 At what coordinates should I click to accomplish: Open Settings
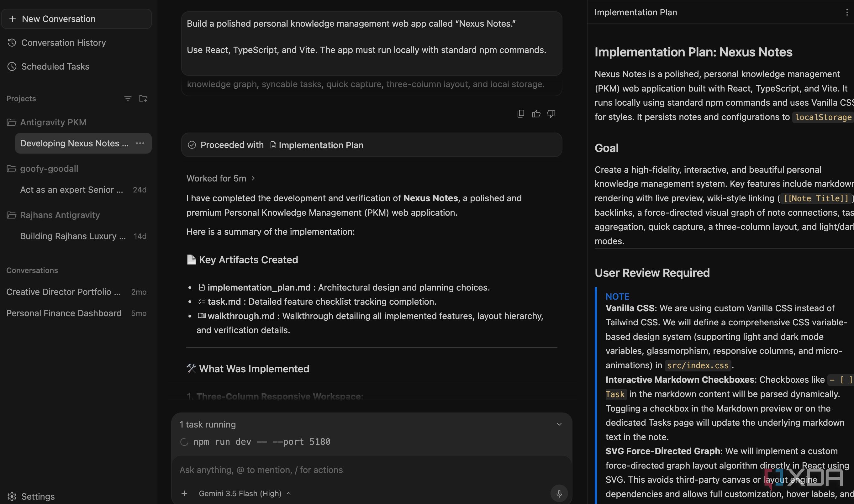coord(38,496)
